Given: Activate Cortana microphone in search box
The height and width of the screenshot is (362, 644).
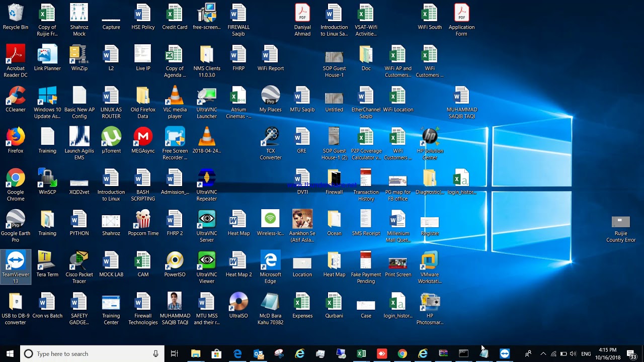Looking at the screenshot, I should click(x=156, y=354).
